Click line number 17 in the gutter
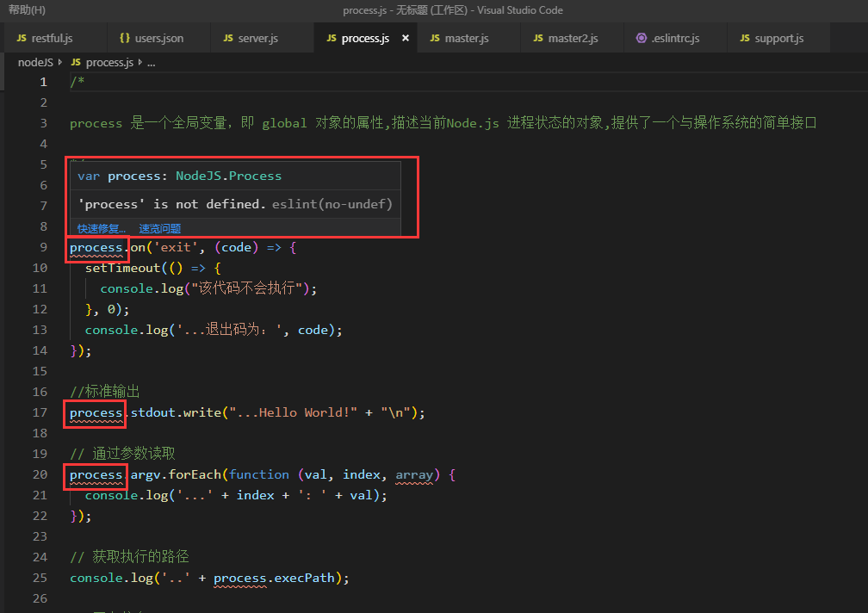Viewport: 868px width, 613px height. 40,412
